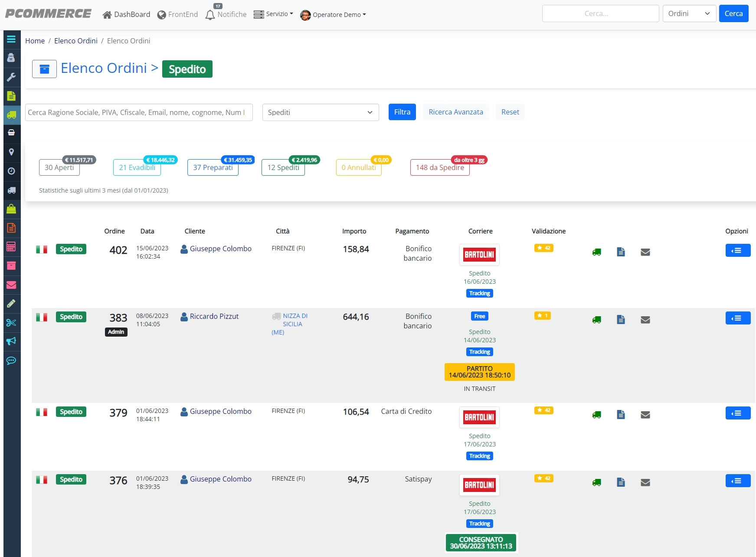Open the Tracking badge for order 402
The height and width of the screenshot is (557, 756).
point(480,293)
